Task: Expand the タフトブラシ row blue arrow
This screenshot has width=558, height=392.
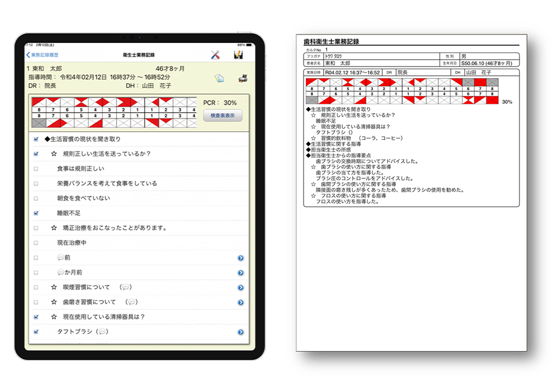Action: (240, 332)
